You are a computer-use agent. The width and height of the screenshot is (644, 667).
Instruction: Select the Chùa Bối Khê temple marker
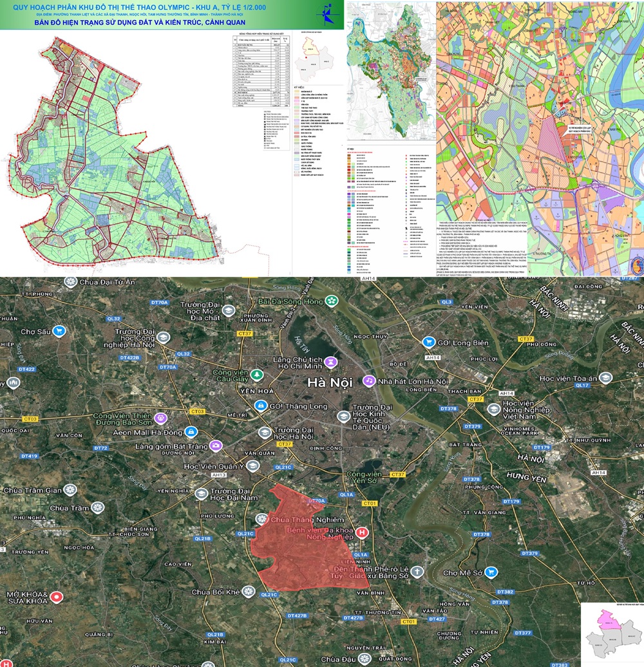click(249, 591)
